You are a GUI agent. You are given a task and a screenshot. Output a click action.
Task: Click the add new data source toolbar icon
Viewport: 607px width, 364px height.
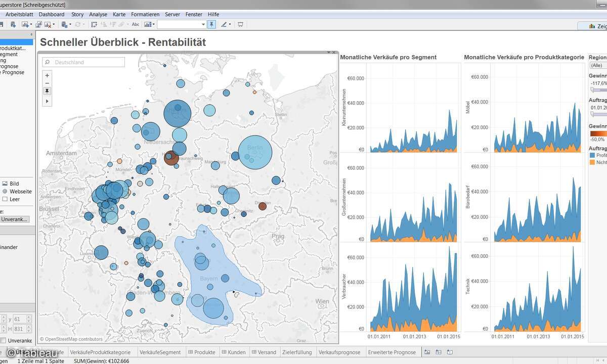click(13, 24)
